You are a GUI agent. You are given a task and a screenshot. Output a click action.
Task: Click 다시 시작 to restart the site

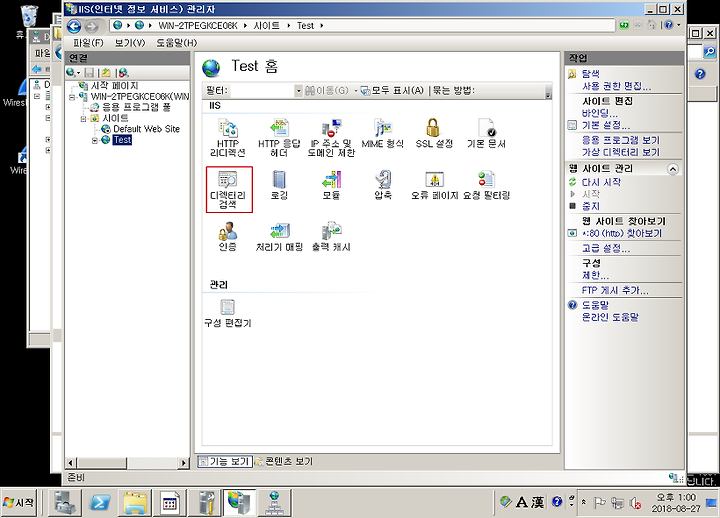601,182
